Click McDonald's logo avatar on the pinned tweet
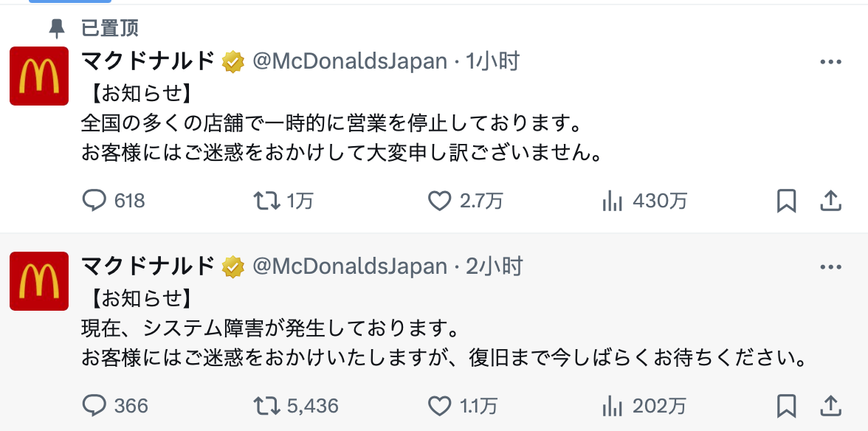The height and width of the screenshot is (431, 868). coord(39,76)
